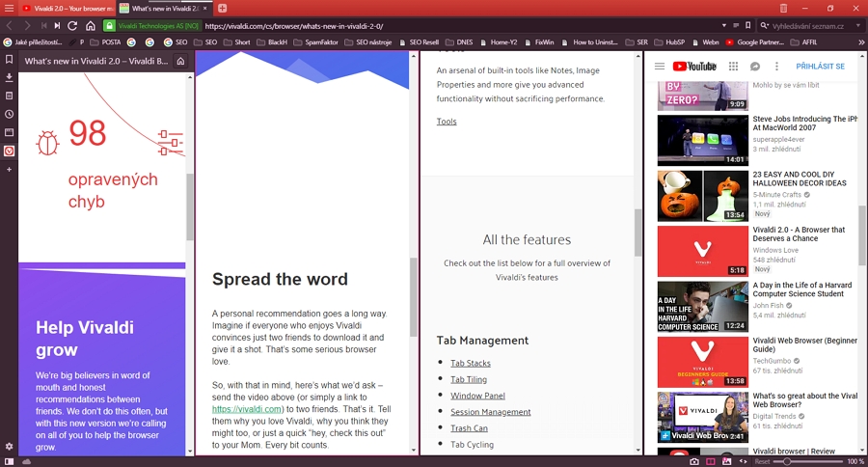The width and height of the screenshot is (868, 467).
Task: Close the What's new in Vivaldi tab
Action: click(205, 9)
